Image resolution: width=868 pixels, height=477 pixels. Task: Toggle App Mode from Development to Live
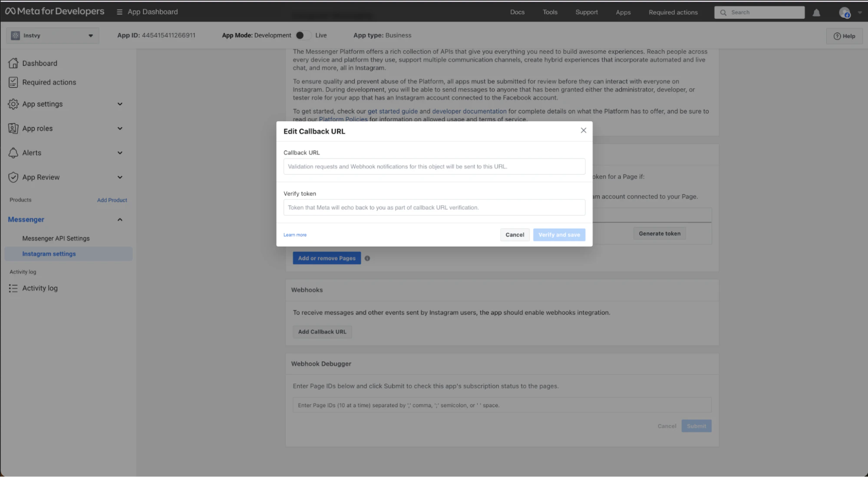coord(303,35)
